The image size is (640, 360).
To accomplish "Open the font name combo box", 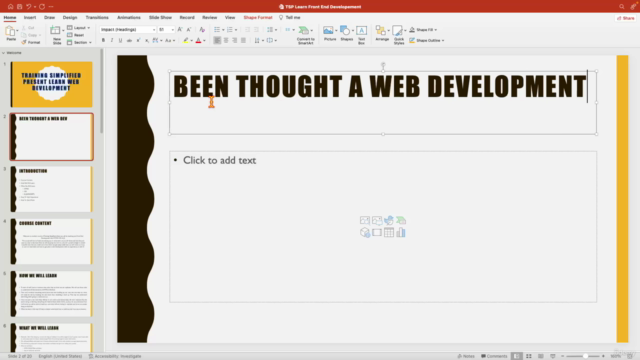I will coord(128,29).
